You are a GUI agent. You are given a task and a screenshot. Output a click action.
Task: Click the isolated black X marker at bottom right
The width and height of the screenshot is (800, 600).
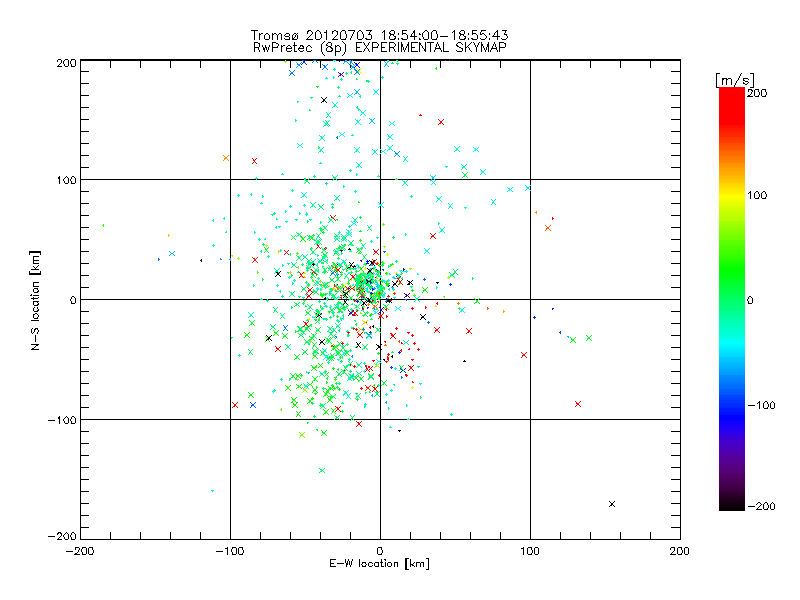[612, 504]
